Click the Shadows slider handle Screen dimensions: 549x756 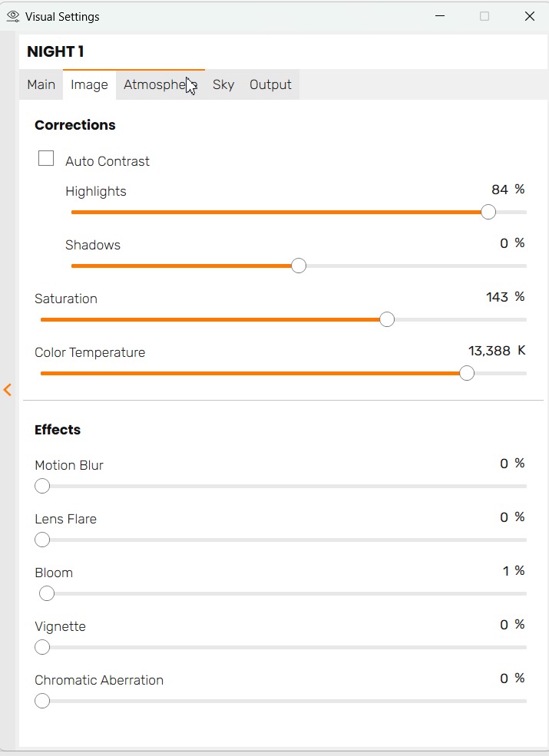(x=299, y=266)
